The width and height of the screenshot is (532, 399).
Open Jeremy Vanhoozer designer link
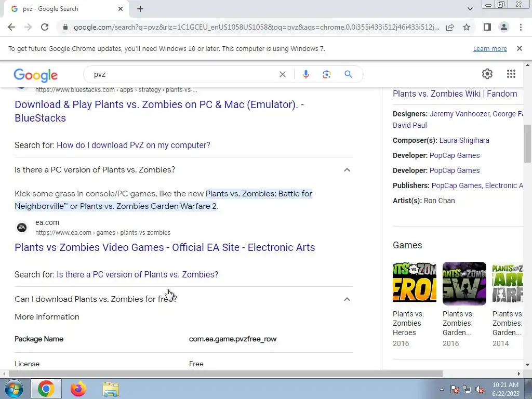pyautogui.click(x=460, y=114)
